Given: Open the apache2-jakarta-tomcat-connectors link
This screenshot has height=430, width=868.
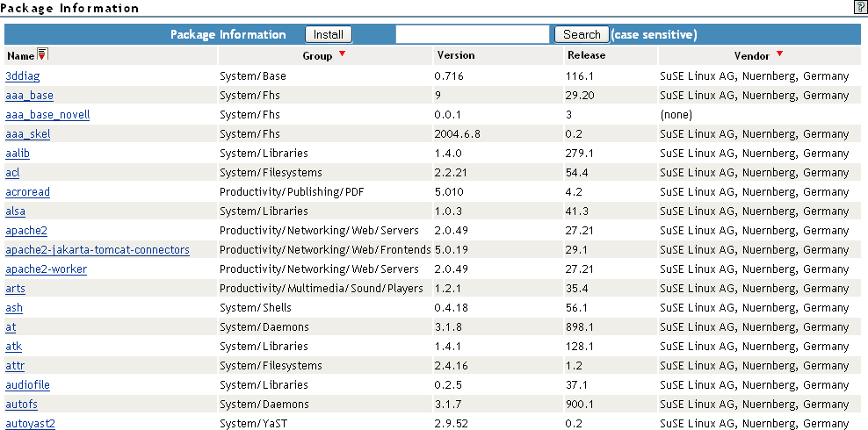Looking at the screenshot, I should click(x=98, y=250).
